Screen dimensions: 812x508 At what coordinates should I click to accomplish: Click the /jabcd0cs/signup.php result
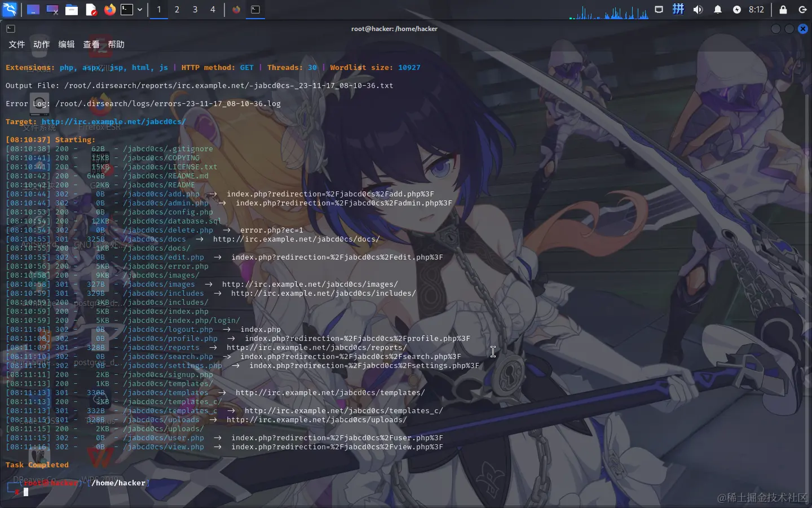[x=168, y=375]
